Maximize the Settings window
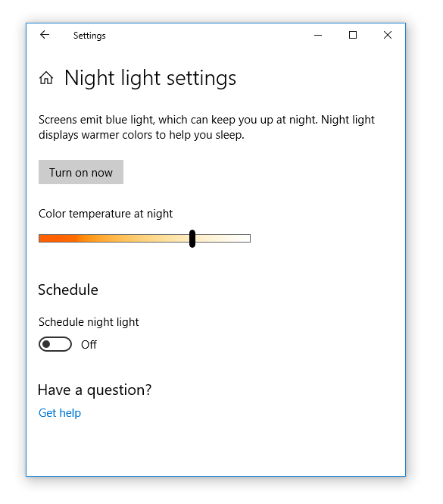 coord(353,35)
